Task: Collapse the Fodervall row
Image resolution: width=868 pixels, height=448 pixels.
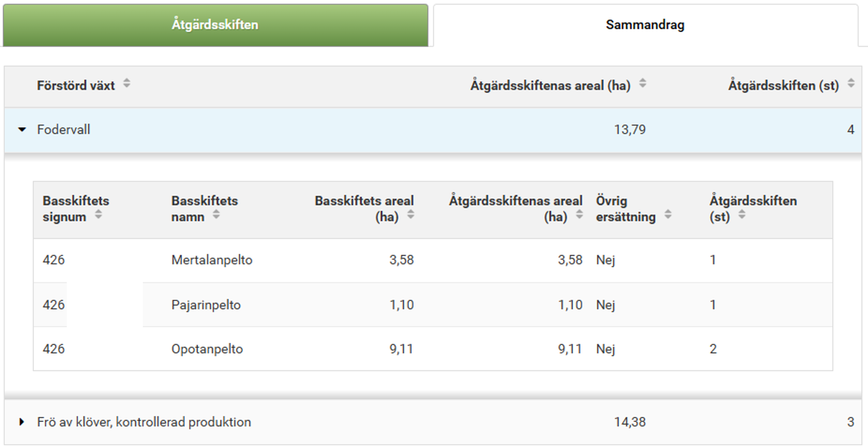Action: 22,130
